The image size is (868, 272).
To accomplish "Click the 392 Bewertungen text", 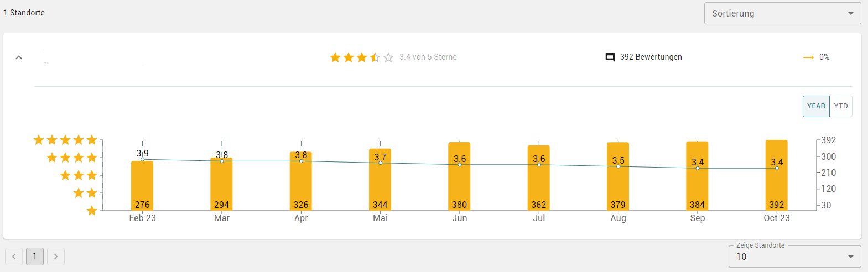I will coord(651,57).
